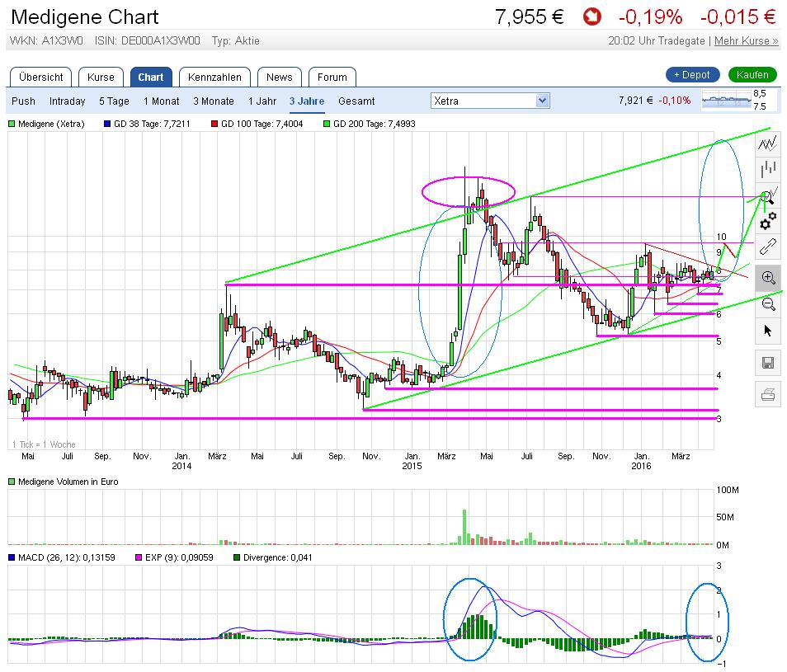Click the 7,921 € Xetra price

click(635, 101)
